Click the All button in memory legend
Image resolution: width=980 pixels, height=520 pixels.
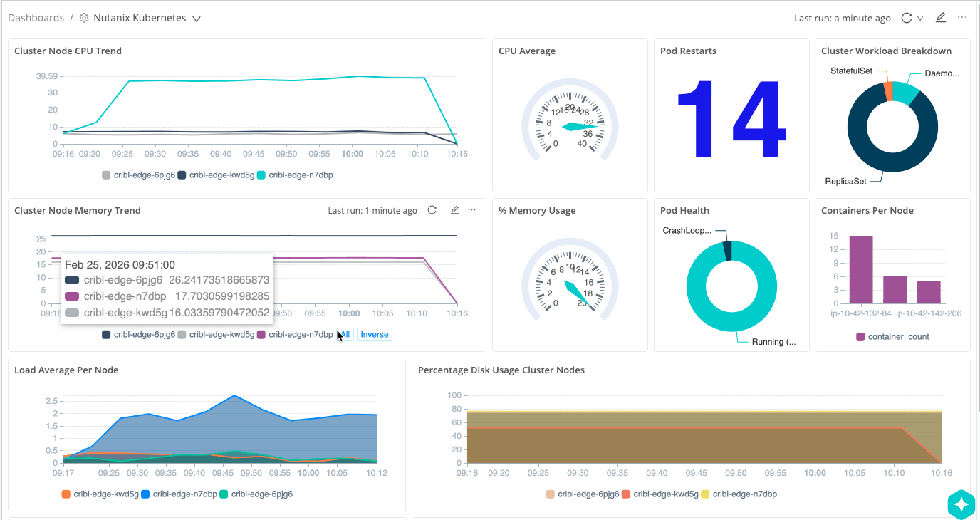[x=345, y=334]
